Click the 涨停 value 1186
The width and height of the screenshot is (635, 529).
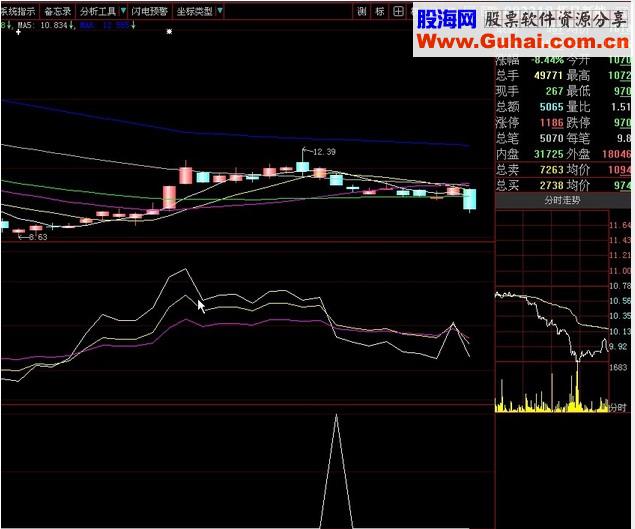(551, 123)
